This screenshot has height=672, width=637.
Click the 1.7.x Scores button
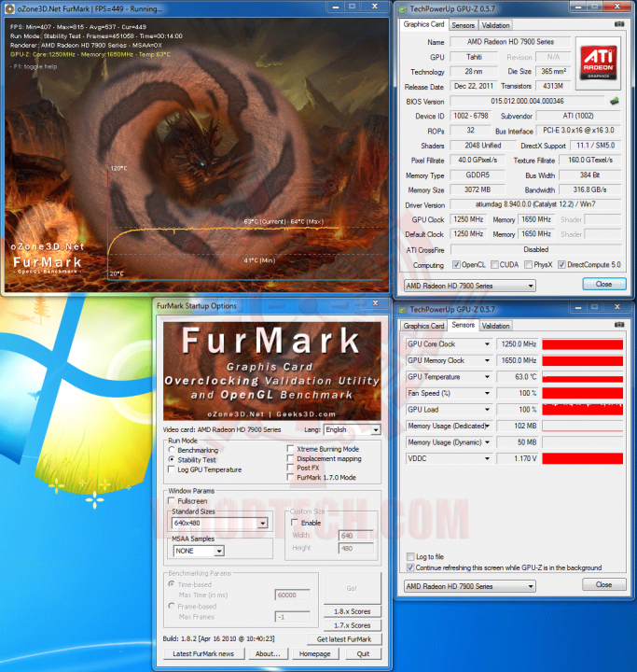pos(353,625)
